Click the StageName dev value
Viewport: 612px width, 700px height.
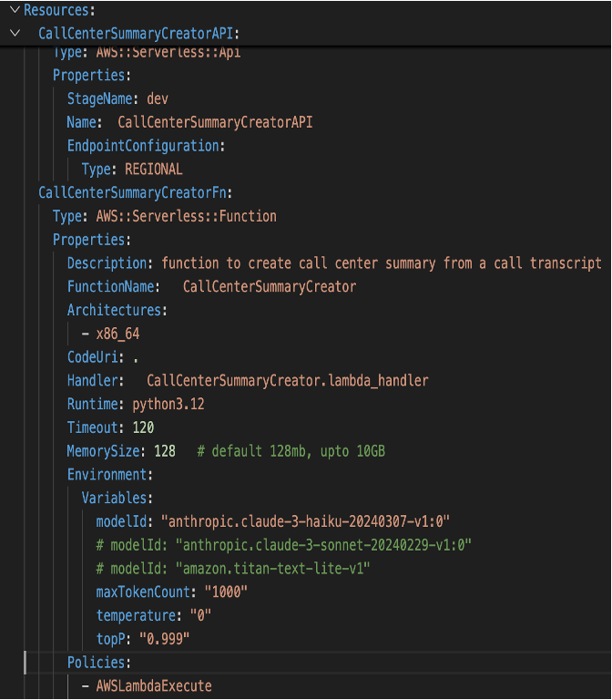pos(158,98)
